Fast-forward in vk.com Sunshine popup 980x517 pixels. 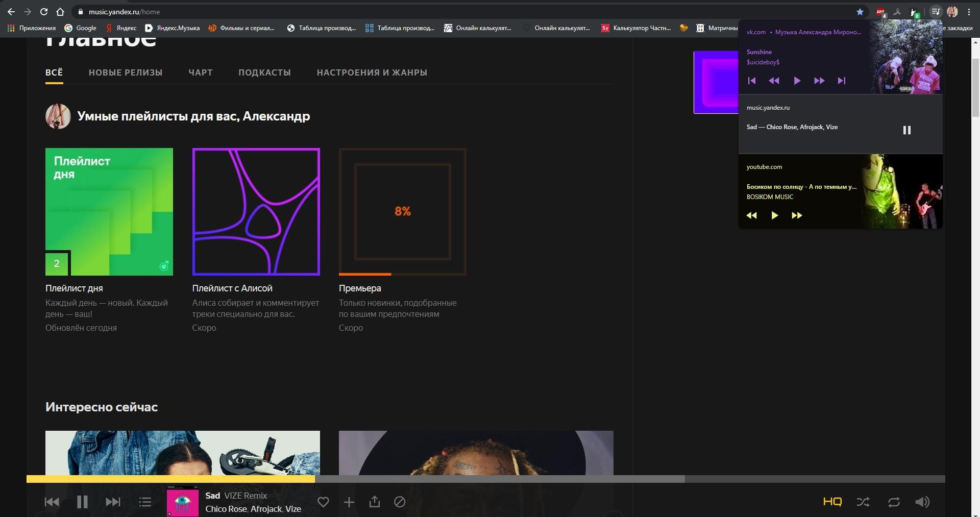(x=819, y=81)
